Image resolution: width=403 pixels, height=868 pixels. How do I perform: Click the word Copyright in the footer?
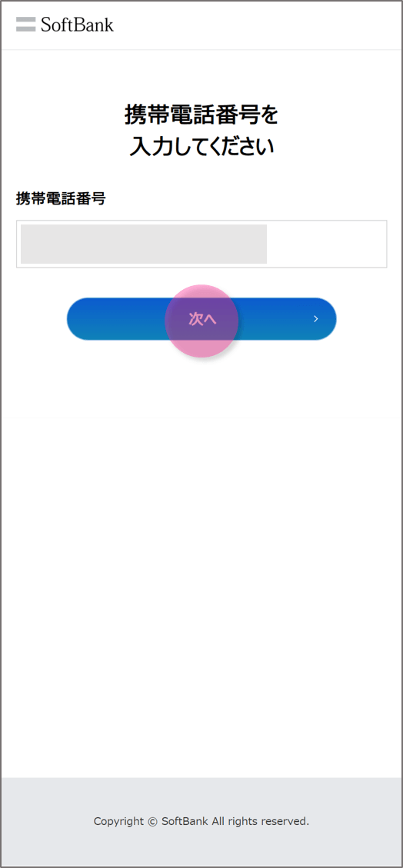tap(119, 821)
